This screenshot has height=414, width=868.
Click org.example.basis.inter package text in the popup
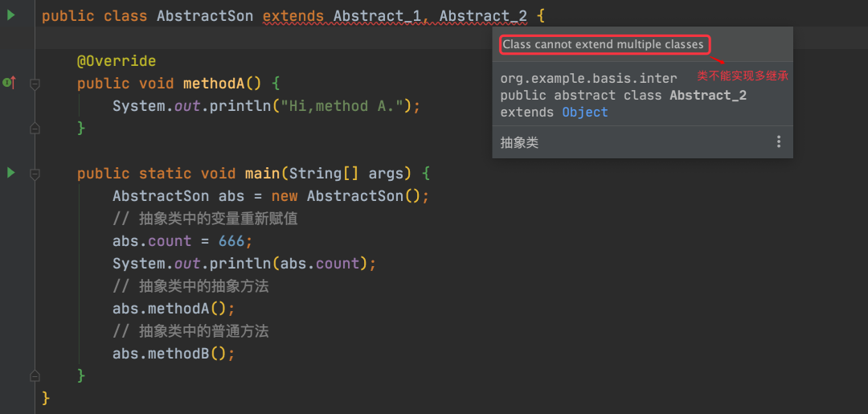[588, 79]
